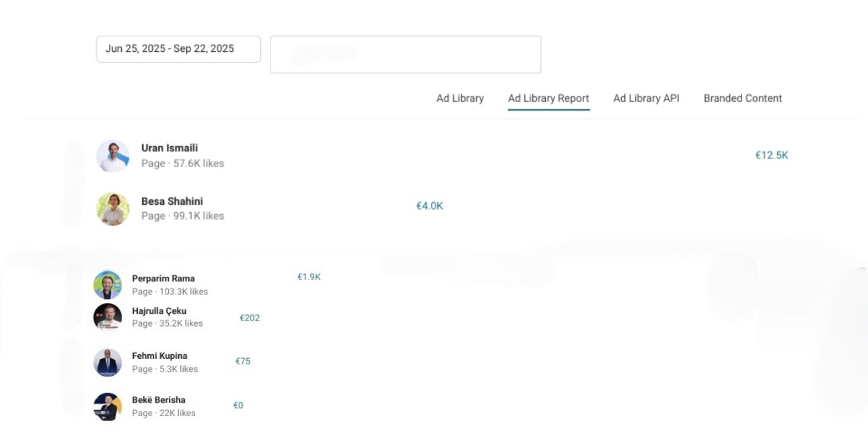Click the €12.5K spend amount
The image size is (868, 433).
[771, 156]
